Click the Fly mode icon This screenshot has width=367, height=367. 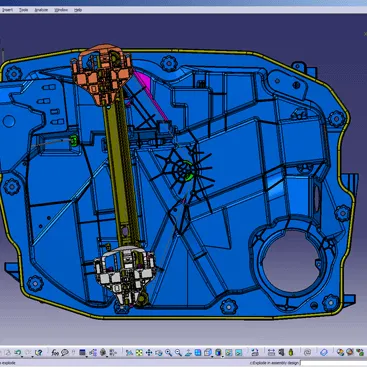[129, 353]
